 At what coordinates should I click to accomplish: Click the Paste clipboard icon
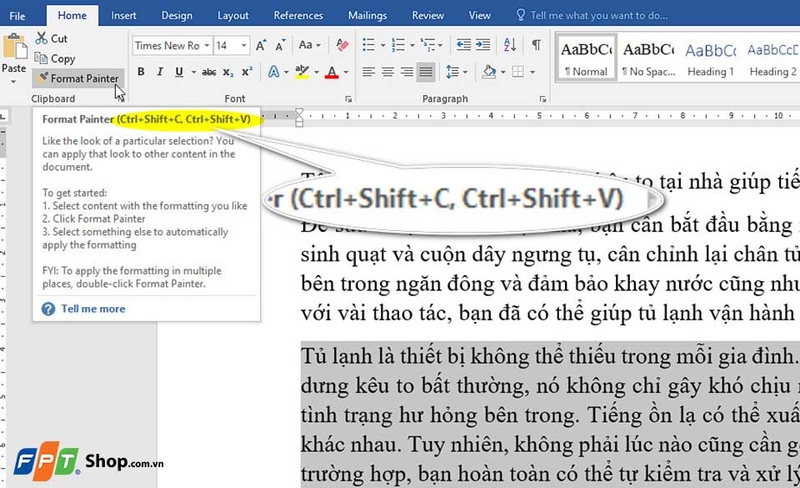14,47
